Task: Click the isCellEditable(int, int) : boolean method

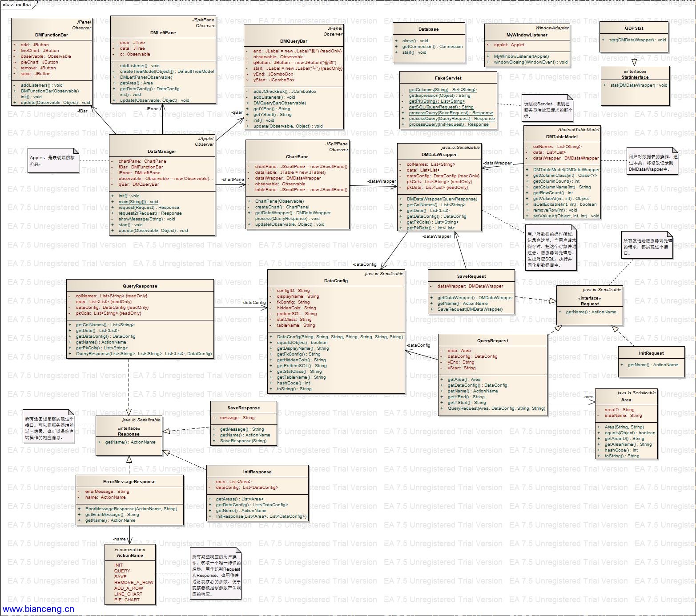Action: tap(565, 204)
